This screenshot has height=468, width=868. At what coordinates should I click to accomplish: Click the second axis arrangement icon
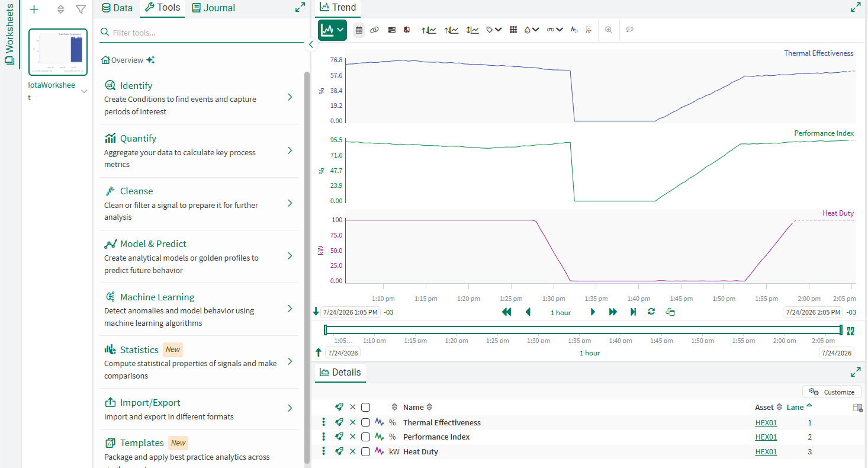pyautogui.click(x=451, y=30)
